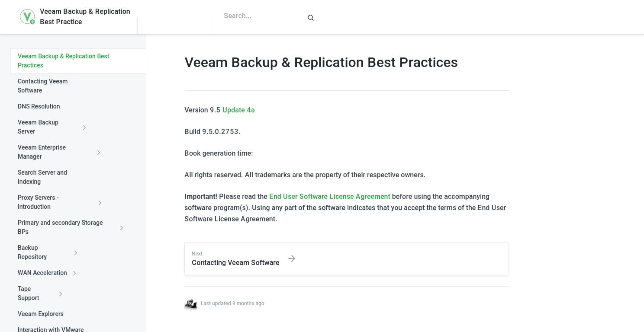
Task: Follow the Update 4a link
Action: 238,110
